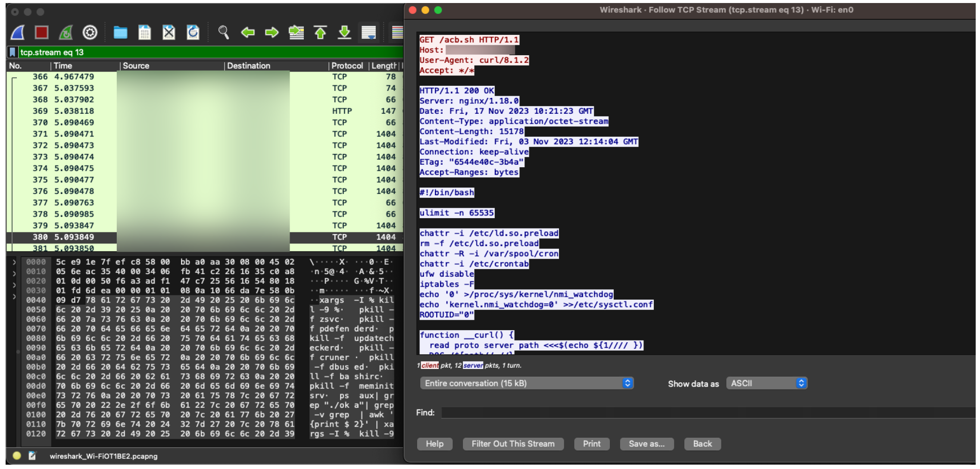Restart current capture with the green fin
980x469 pixels.
coord(66,32)
